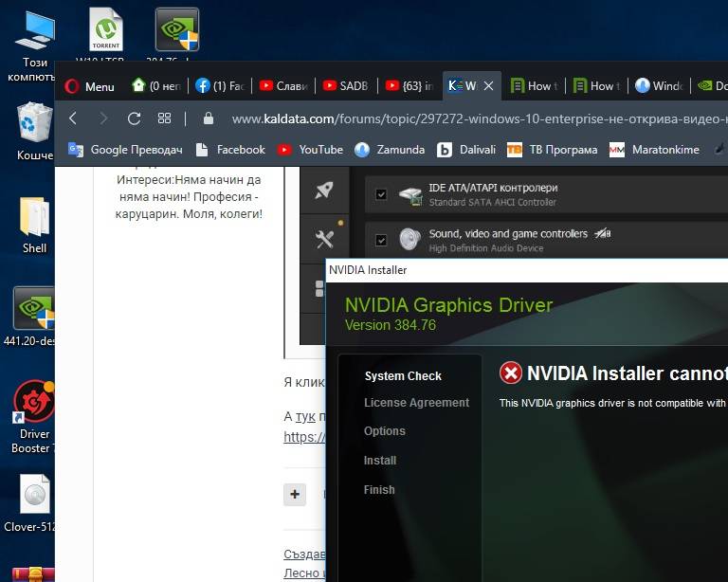Open the Zamunda bookmark
The width and height of the screenshot is (728, 582).
(390, 150)
